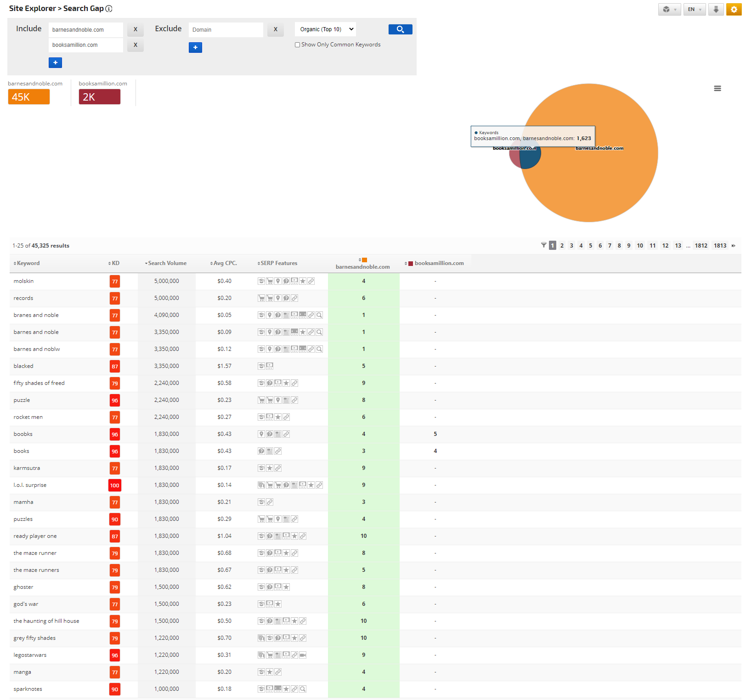This screenshot has height=700, width=746.
Task: Go to results page 2
Action: 562,246
